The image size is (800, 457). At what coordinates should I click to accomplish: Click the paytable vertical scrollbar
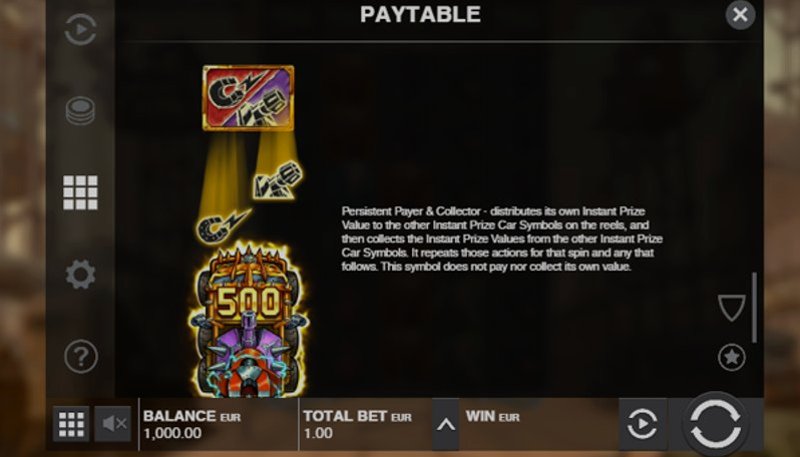[x=755, y=308]
